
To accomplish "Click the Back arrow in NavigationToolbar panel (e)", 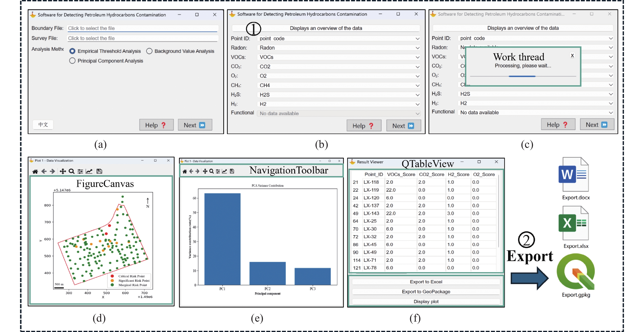I will click(191, 171).
